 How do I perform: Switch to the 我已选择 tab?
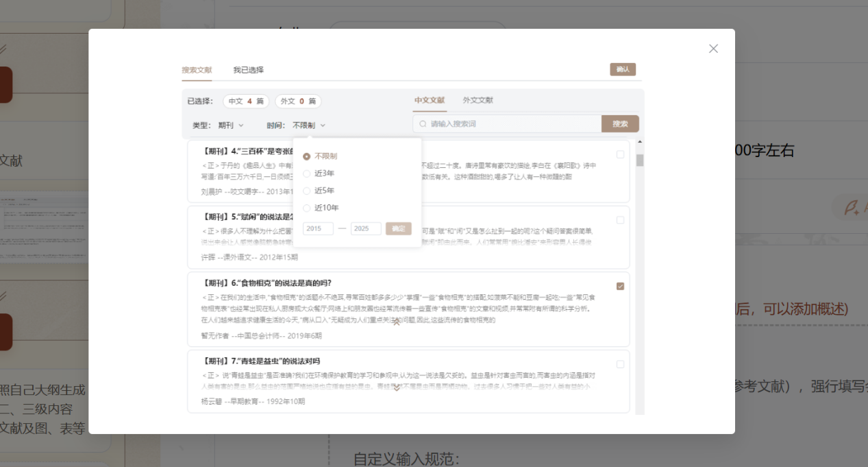pos(248,70)
